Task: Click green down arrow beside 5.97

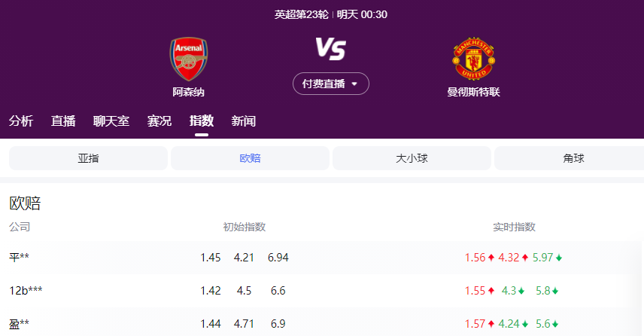Action: [x=559, y=258]
